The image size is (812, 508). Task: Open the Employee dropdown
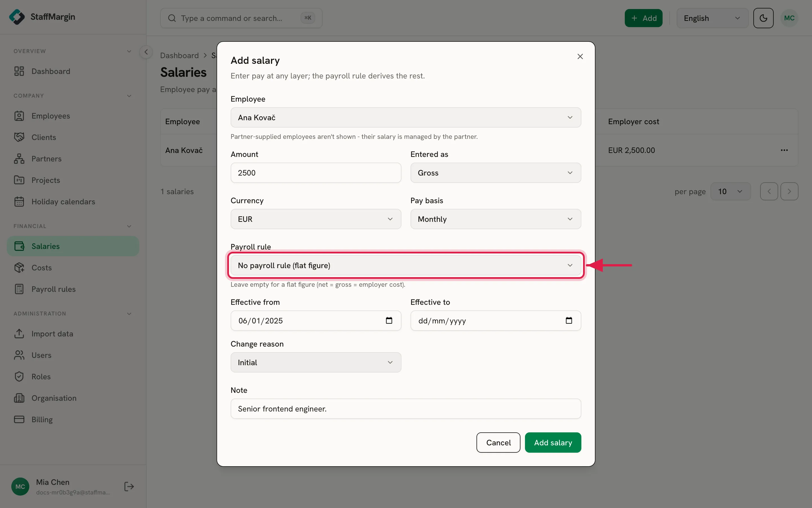406,118
